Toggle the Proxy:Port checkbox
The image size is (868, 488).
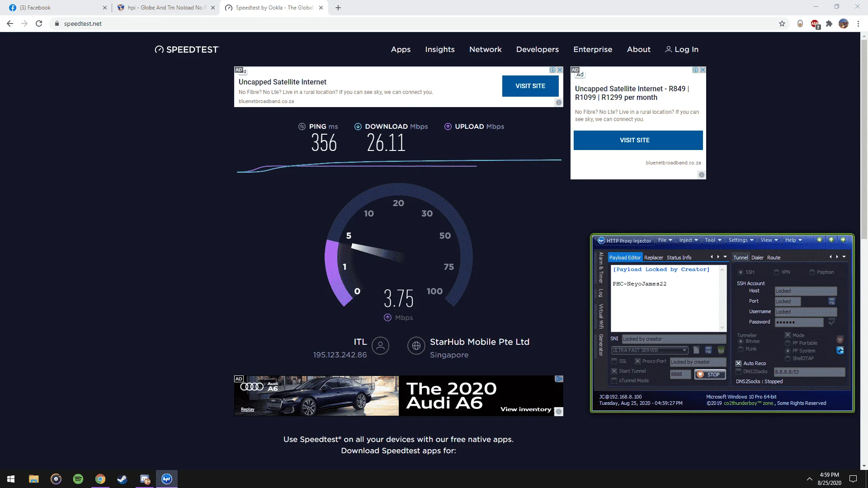[637, 361]
